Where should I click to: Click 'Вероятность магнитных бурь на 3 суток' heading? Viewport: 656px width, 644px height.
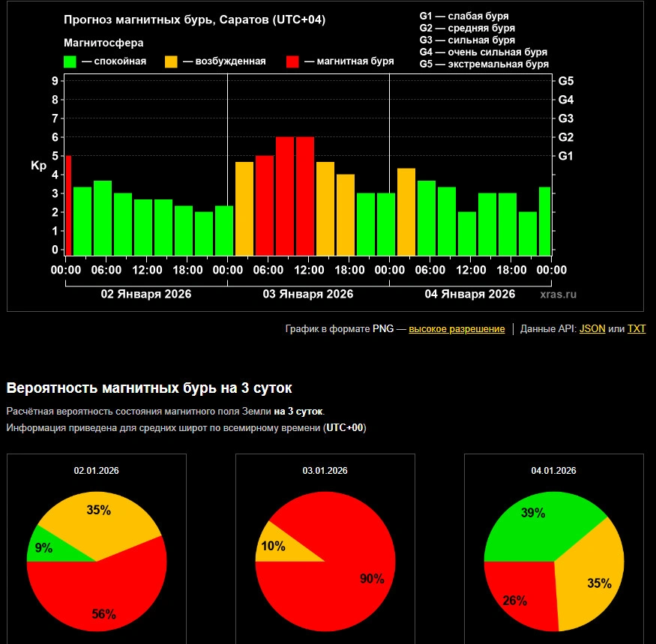click(x=149, y=388)
